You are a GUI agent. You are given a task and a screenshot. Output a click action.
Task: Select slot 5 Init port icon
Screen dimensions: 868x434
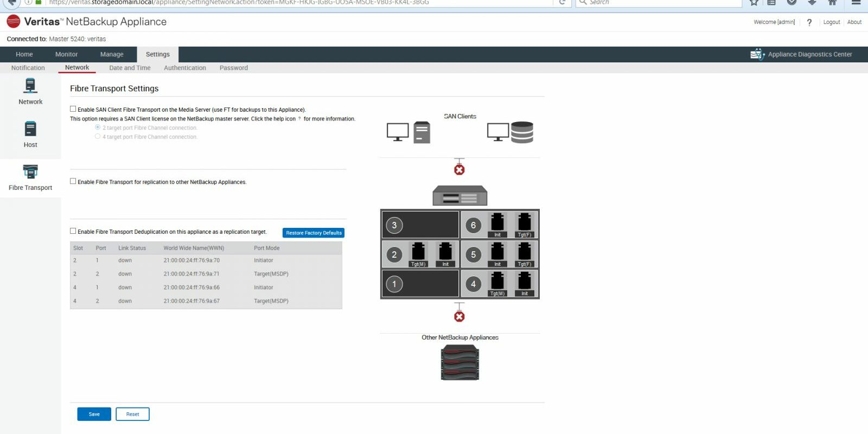pyautogui.click(x=497, y=254)
